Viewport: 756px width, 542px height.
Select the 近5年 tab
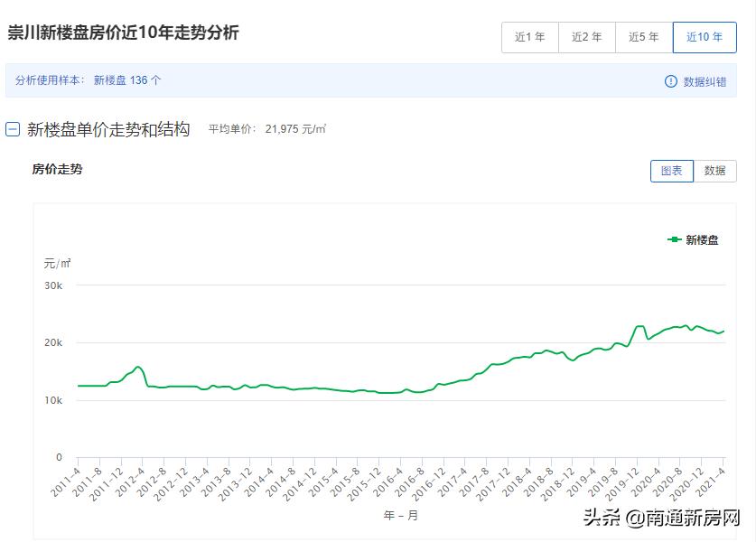644,37
